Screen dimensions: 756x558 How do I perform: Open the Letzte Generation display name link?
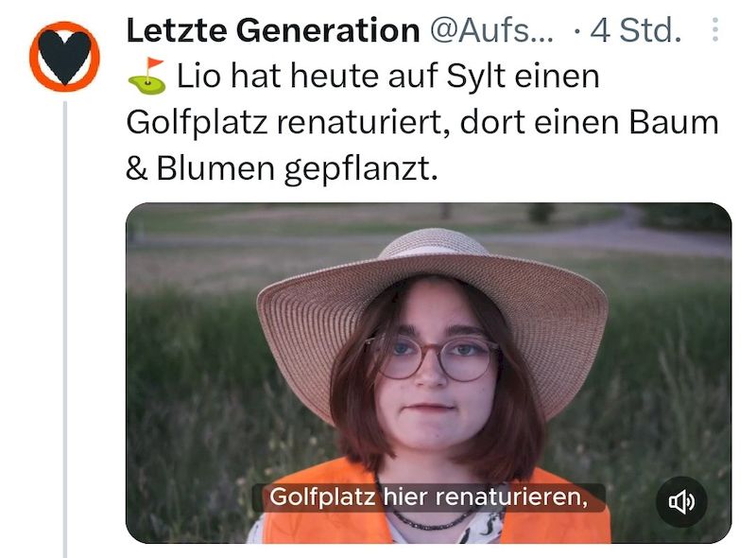273,30
